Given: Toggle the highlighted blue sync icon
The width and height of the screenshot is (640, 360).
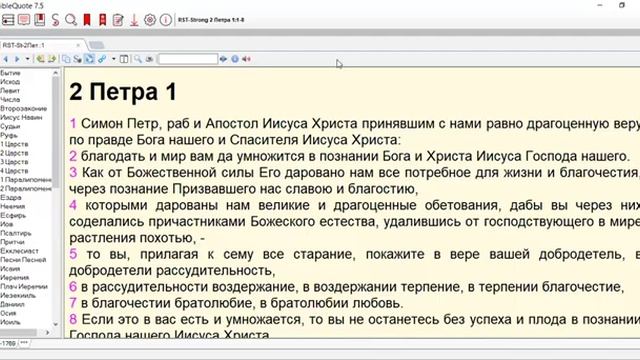Looking at the screenshot, I should click(x=89, y=59).
